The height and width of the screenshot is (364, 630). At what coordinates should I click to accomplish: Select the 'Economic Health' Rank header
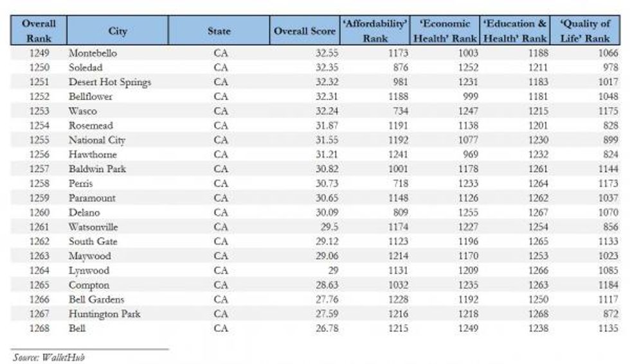click(446, 31)
